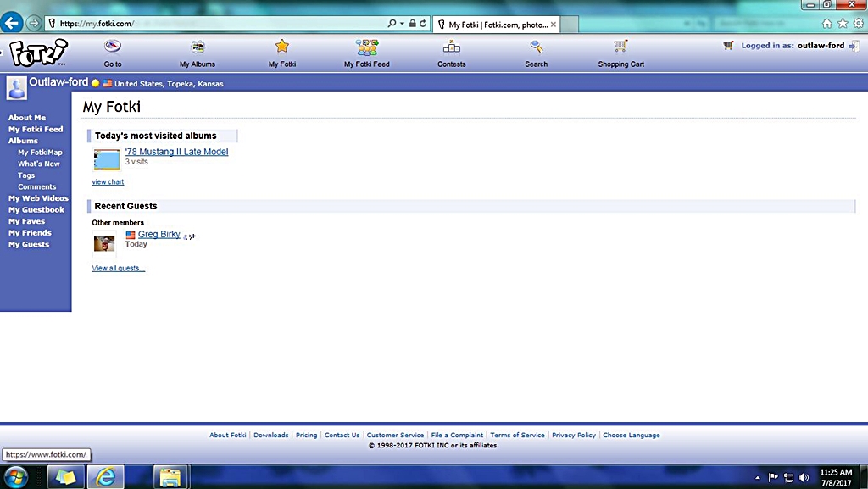Select the My Fotki browser tab
The image size is (868, 489).
point(497,25)
